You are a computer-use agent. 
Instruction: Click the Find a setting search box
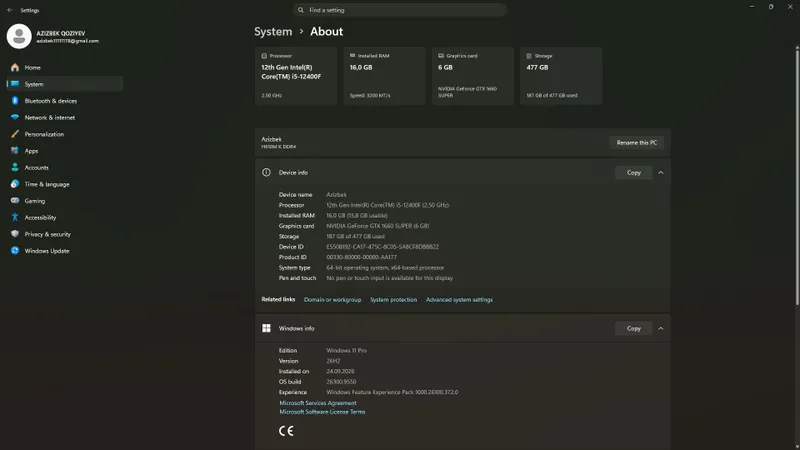401,10
